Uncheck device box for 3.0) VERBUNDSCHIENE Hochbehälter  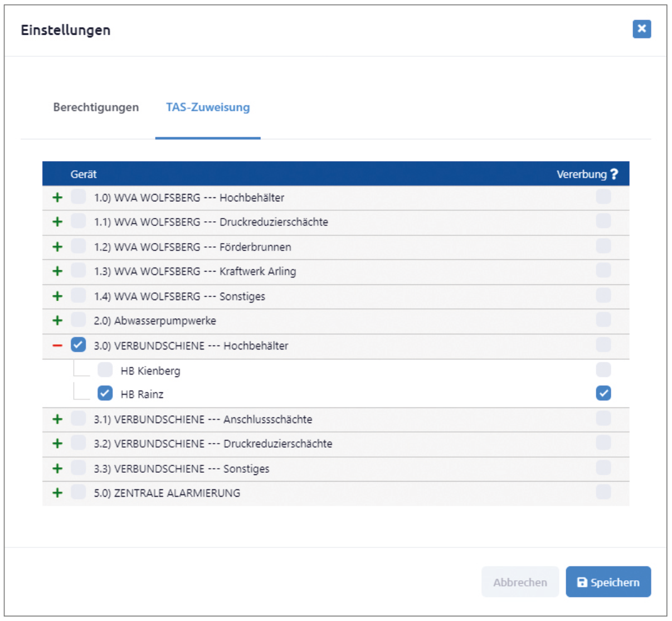click(x=78, y=345)
